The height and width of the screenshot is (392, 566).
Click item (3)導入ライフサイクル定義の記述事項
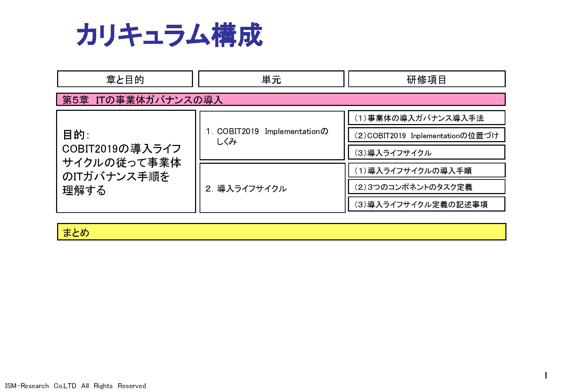[427, 204]
